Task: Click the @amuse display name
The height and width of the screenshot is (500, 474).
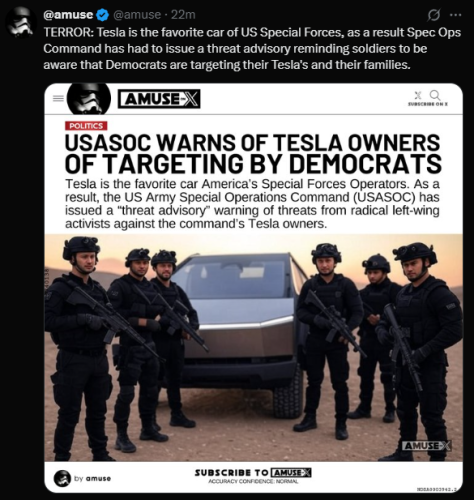Action: (68, 15)
